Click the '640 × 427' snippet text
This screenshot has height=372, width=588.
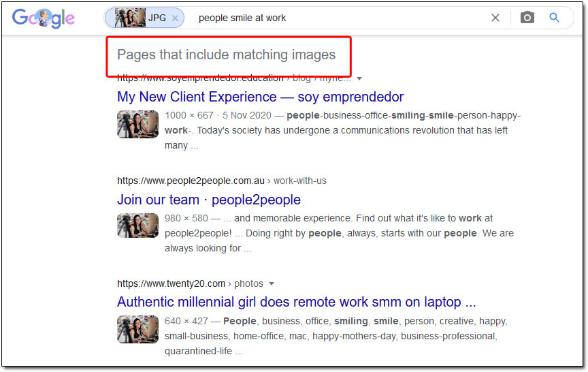(x=186, y=321)
